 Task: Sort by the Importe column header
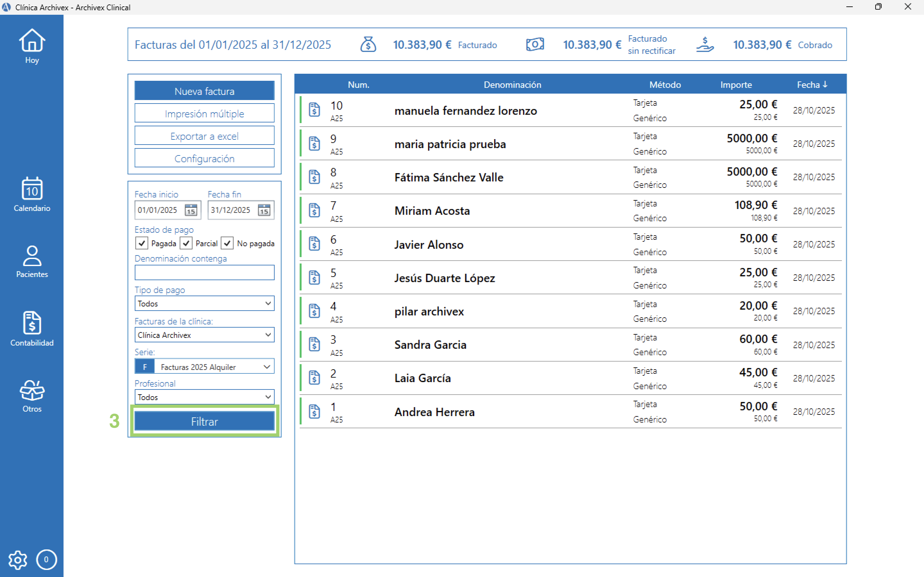coord(736,84)
